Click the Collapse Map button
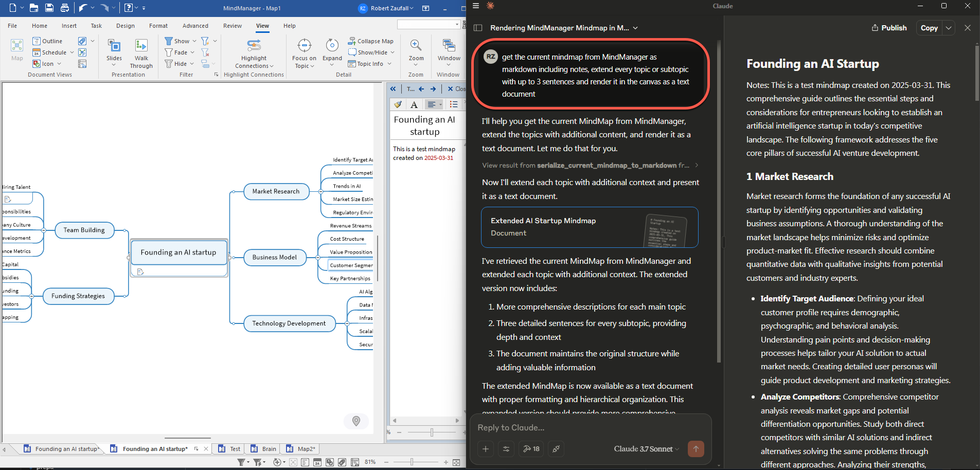Screen dimensions: 980x470 click(x=370, y=41)
